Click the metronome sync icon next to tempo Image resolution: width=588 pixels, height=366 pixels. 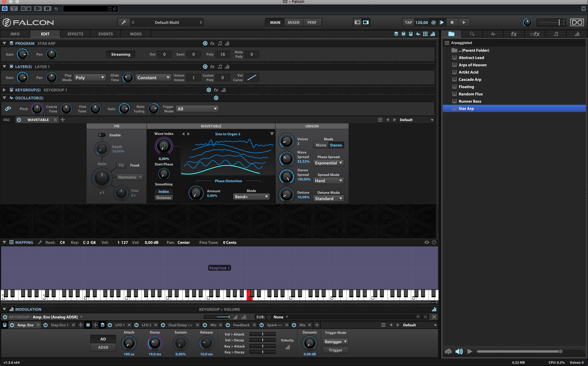tap(433, 23)
